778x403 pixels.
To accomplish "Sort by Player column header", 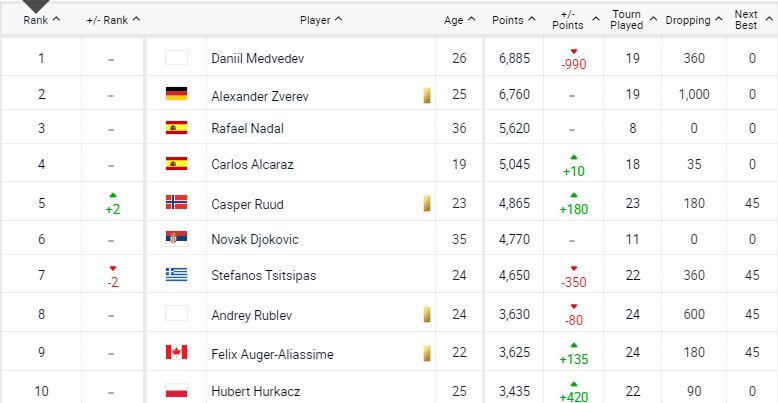I will 321,19.
